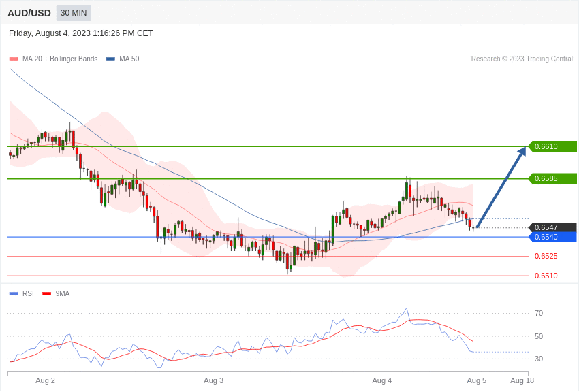Image resolution: width=579 pixels, height=392 pixels.
Task: Click the Research © 2023 Trading Central text
Action: (522, 59)
